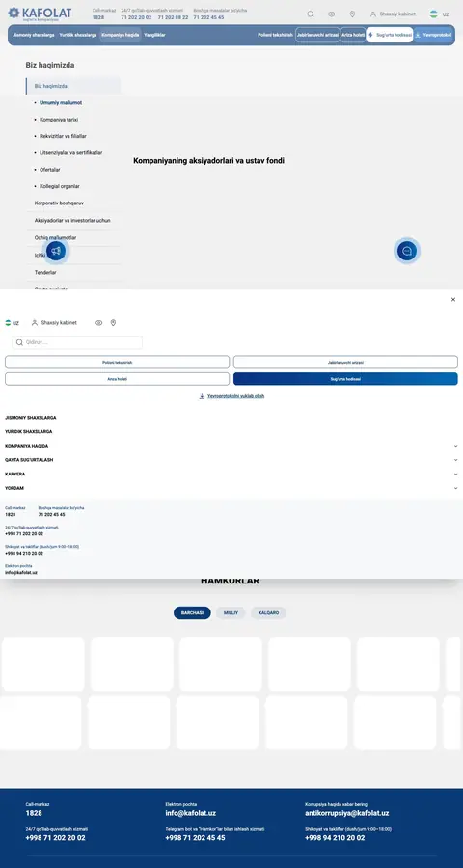Open Litsenziyalar va sertifikatlar in the sidebar

(x=70, y=152)
